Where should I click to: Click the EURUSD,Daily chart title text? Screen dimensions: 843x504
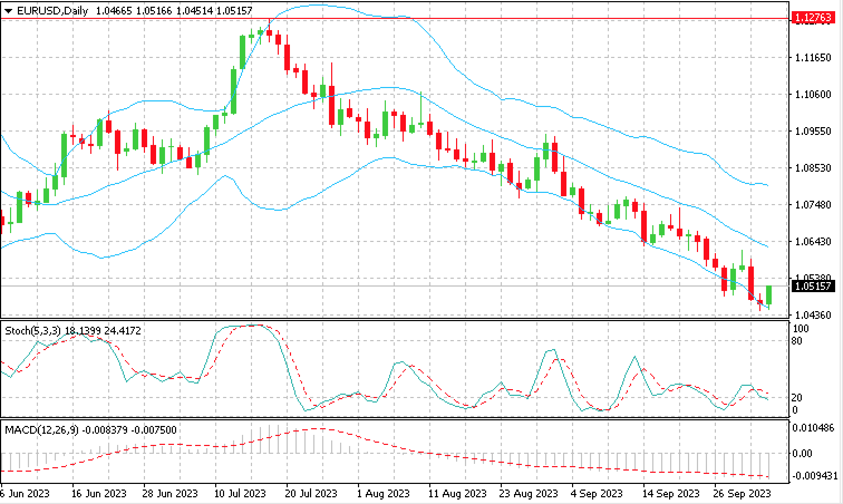52,11
